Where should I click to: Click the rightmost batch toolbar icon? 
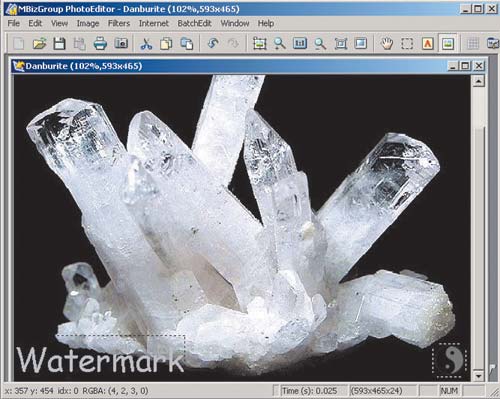[x=493, y=43]
